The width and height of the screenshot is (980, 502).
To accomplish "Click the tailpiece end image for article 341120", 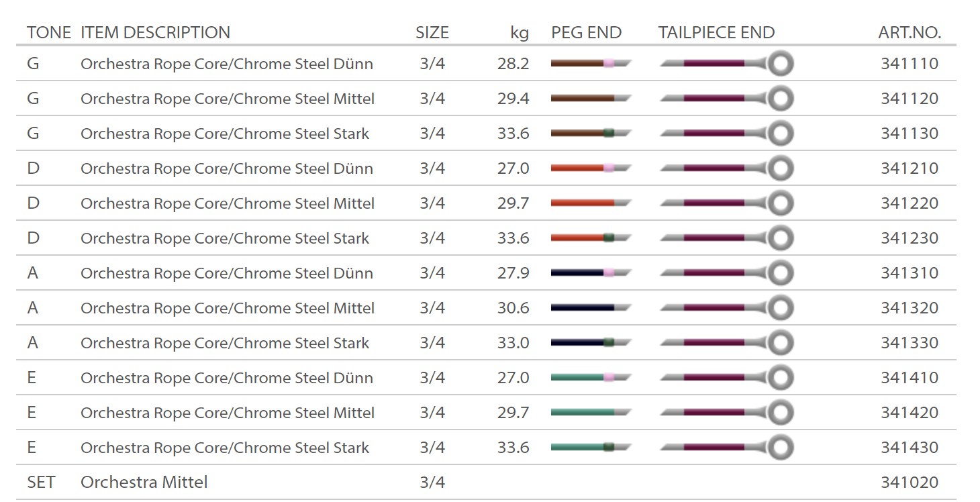I will 726,99.
